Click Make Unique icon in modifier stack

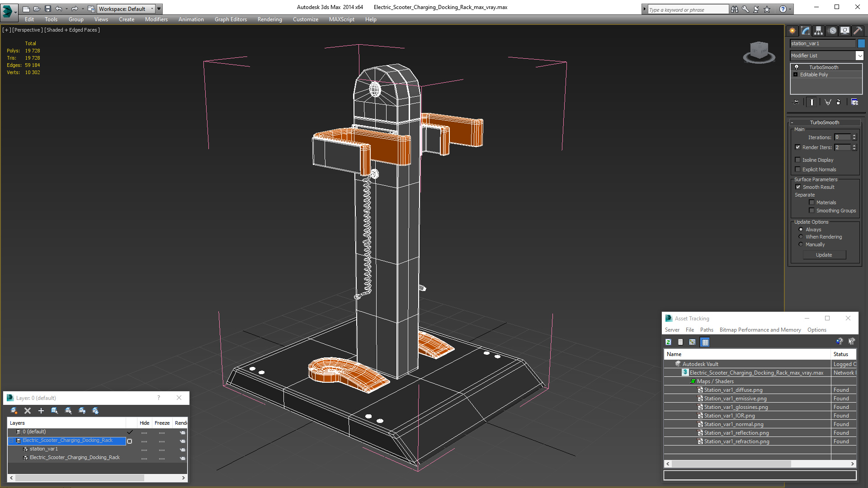(x=828, y=102)
